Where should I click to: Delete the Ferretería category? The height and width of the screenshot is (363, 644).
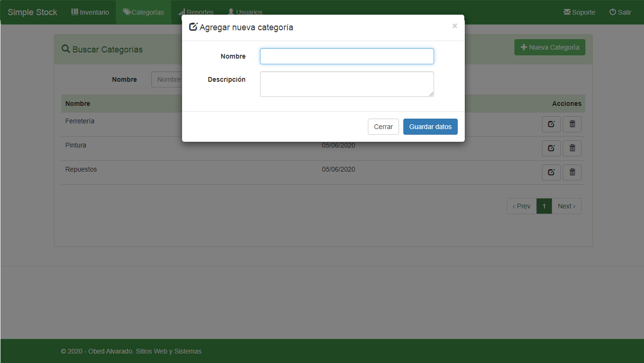(572, 124)
